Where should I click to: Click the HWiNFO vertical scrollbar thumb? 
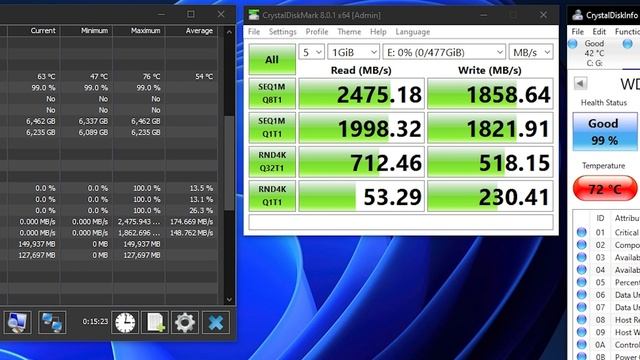229,163
